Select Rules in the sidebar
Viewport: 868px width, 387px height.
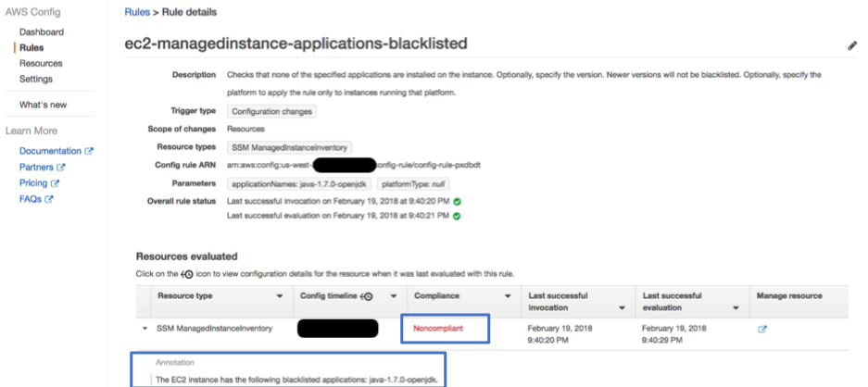point(31,47)
